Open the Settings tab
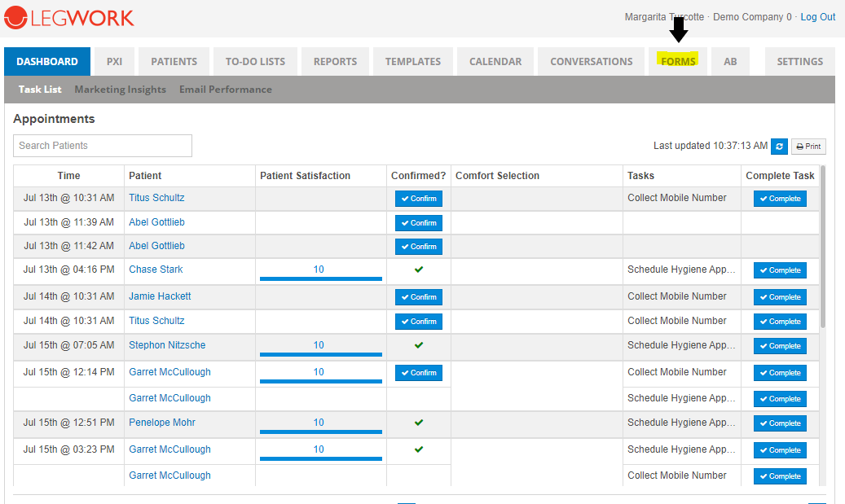The image size is (845, 504). [x=799, y=62]
